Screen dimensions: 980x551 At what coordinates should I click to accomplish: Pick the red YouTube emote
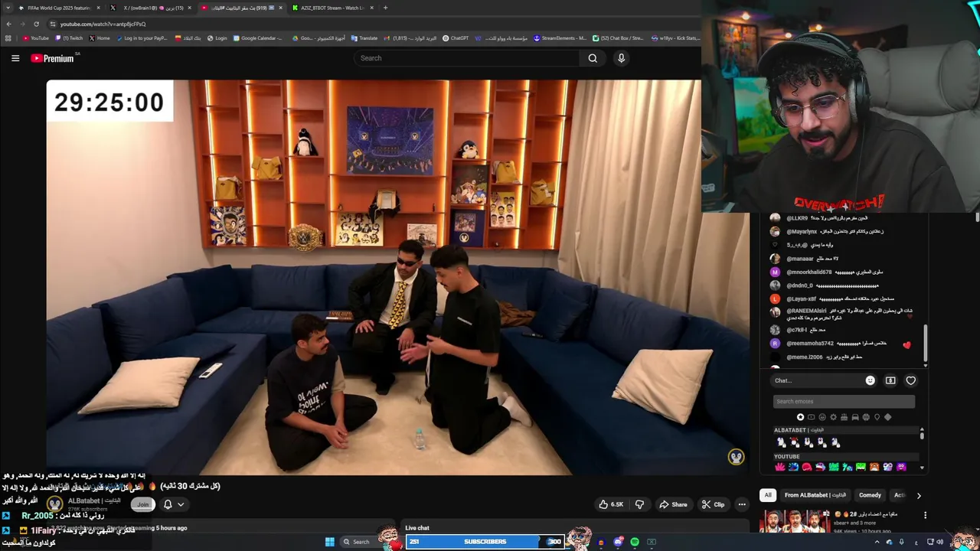click(806, 467)
